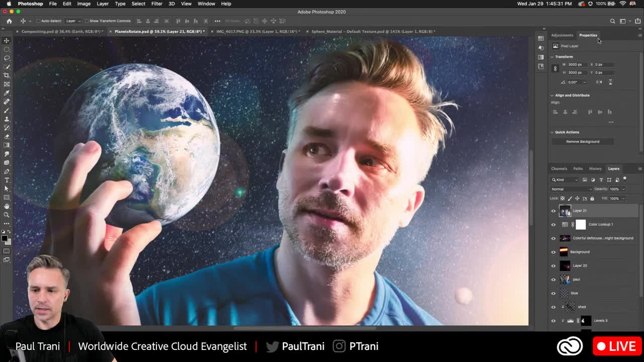The height and width of the screenshot is (362, 644).
Task: Open the Opacity slider dropdown arrow
Action: point(623,189)
